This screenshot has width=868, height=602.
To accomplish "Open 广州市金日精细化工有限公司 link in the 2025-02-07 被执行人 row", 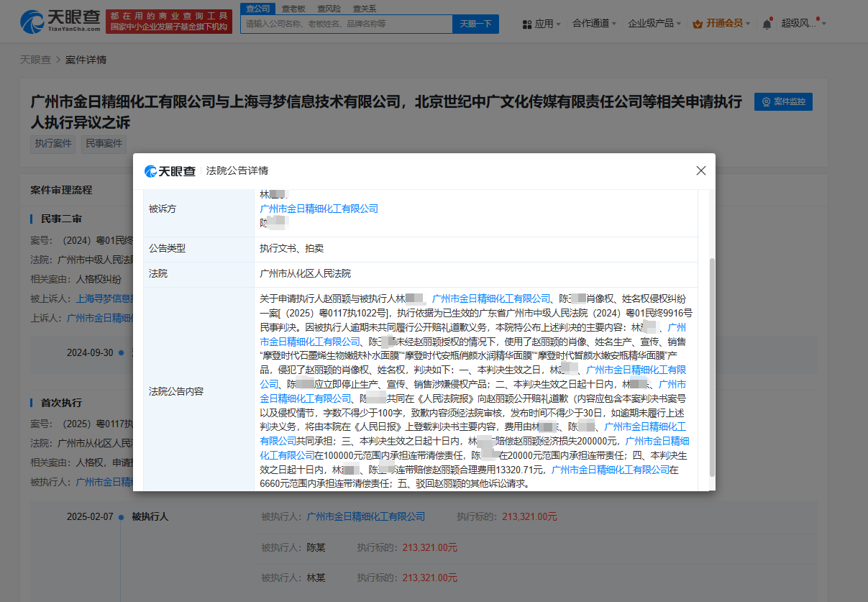I will coord(366,516).
